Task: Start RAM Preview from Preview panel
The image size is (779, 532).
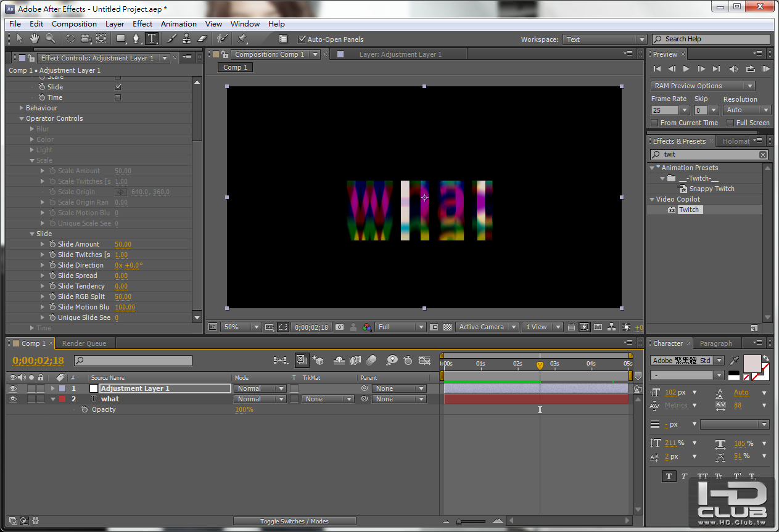Action: pyautogui.click(x=765, y=69)
